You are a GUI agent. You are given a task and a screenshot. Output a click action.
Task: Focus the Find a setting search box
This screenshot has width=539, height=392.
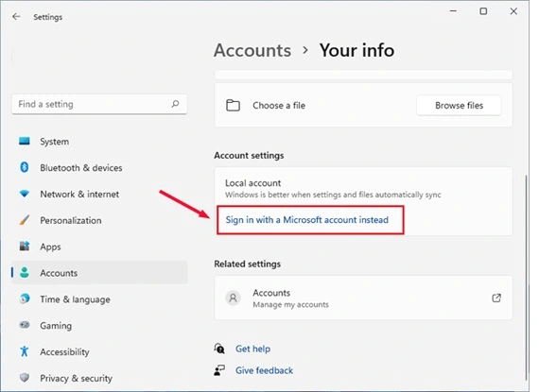[x=99, y=104]
